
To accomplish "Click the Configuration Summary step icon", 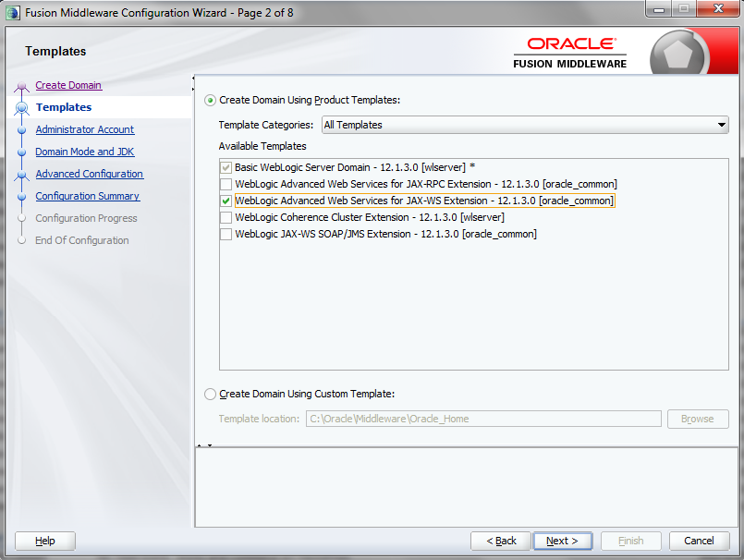I will tap(20, 196).
